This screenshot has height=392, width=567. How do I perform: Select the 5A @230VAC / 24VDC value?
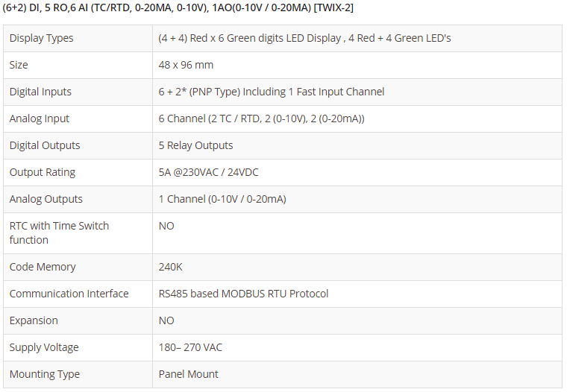point(208,172)
